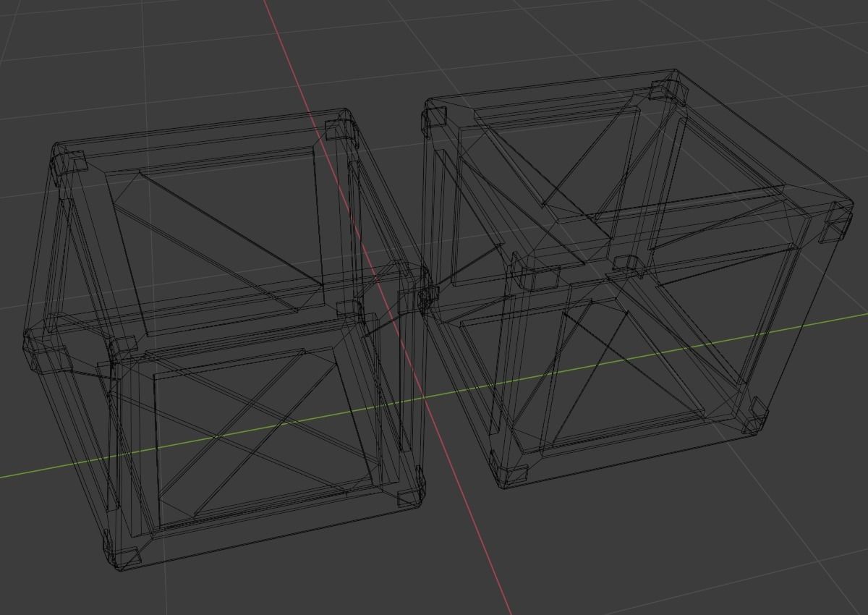
Task: Select the right wireframe crate object
Action: point(637,279)
